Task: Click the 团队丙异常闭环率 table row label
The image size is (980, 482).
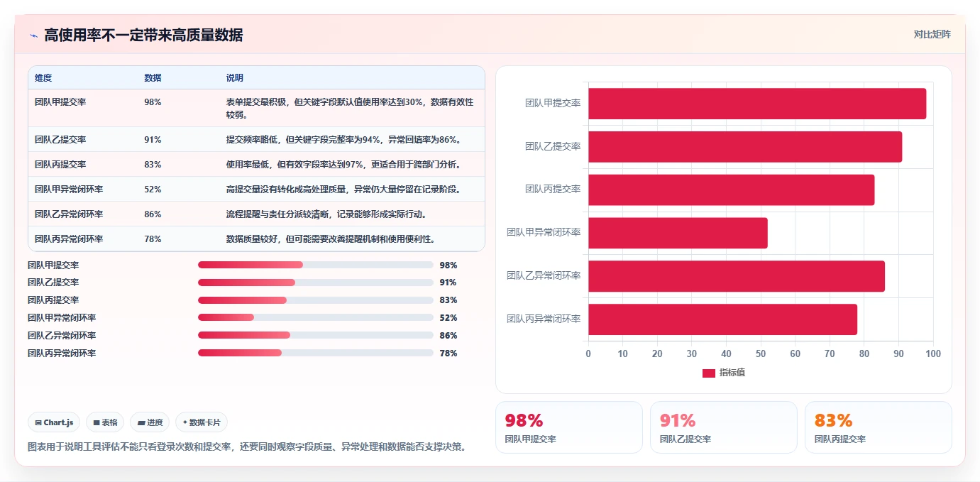Action: (69, 239)
